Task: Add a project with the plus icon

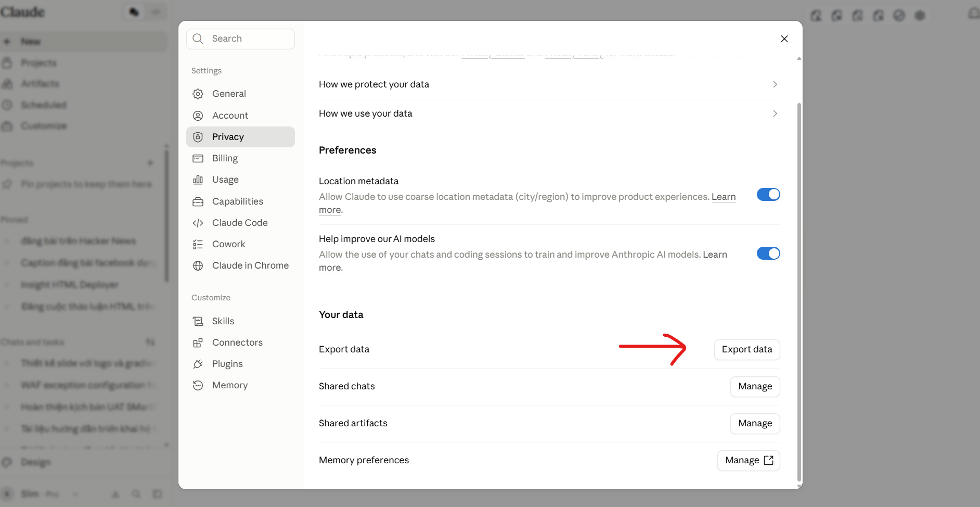Action: 150,163
